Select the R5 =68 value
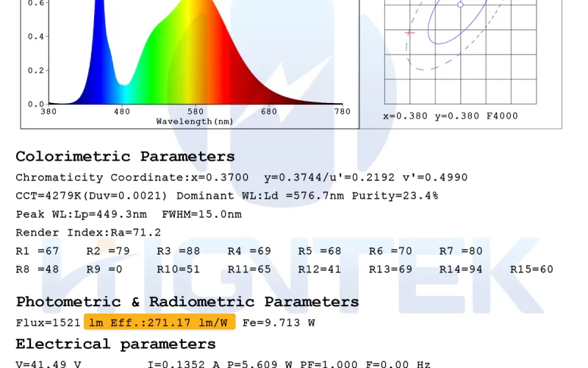The height and width of the screenshot is (368, 588). [320, 251]
